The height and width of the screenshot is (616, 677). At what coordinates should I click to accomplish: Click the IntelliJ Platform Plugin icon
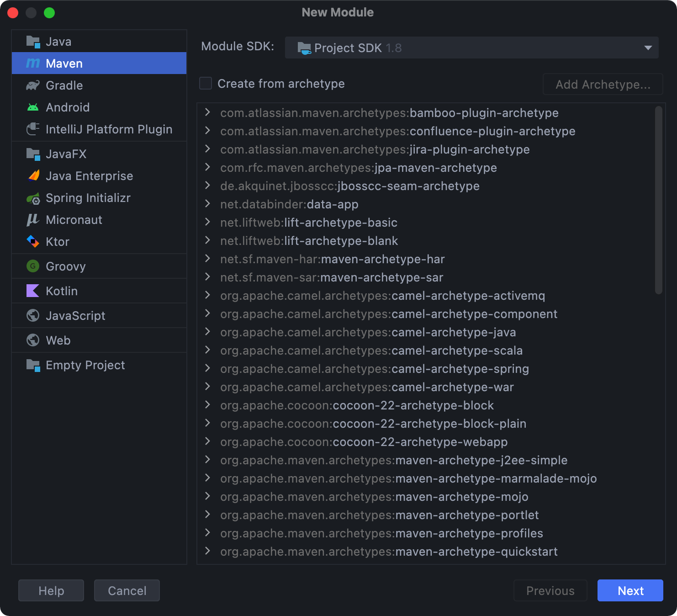[33, 129]
